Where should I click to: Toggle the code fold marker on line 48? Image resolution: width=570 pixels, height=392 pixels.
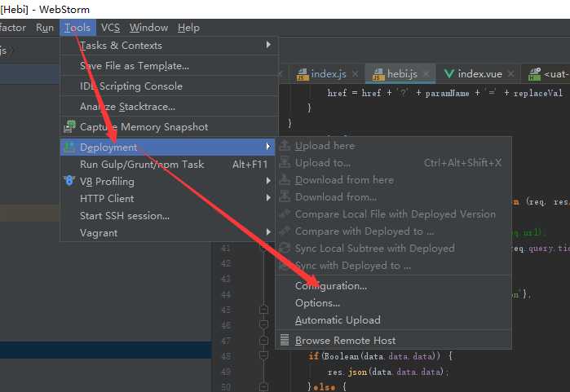tap(264, 355)
